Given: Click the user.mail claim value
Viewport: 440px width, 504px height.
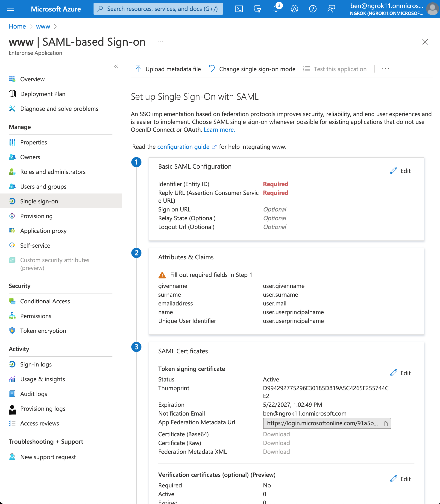Looking at the screenshot, I should [275, 303].
